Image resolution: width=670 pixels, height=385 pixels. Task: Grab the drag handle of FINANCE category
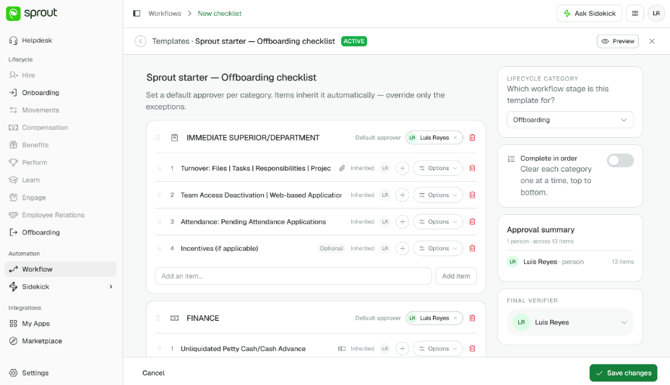click(158, 318)
